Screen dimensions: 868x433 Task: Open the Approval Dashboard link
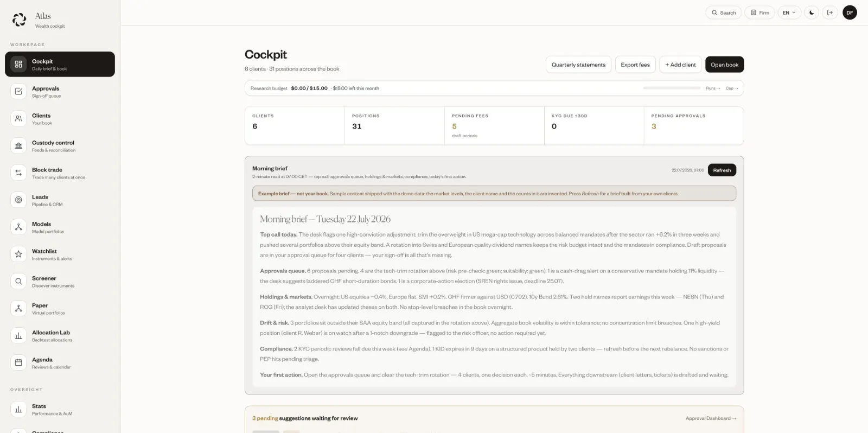[x=711, y=418]
